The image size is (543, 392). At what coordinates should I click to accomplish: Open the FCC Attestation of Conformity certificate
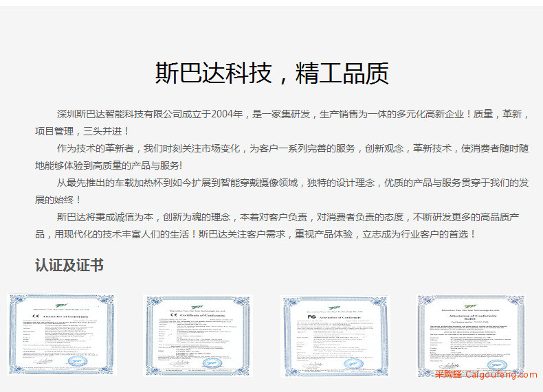coord(335,336)
